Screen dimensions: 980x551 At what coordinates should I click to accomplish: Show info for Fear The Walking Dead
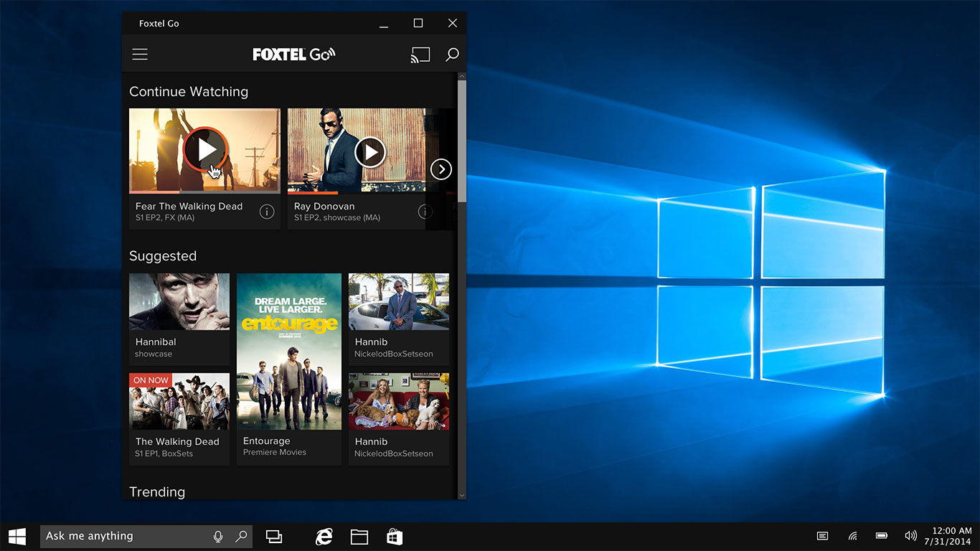[x=267, y=212]
